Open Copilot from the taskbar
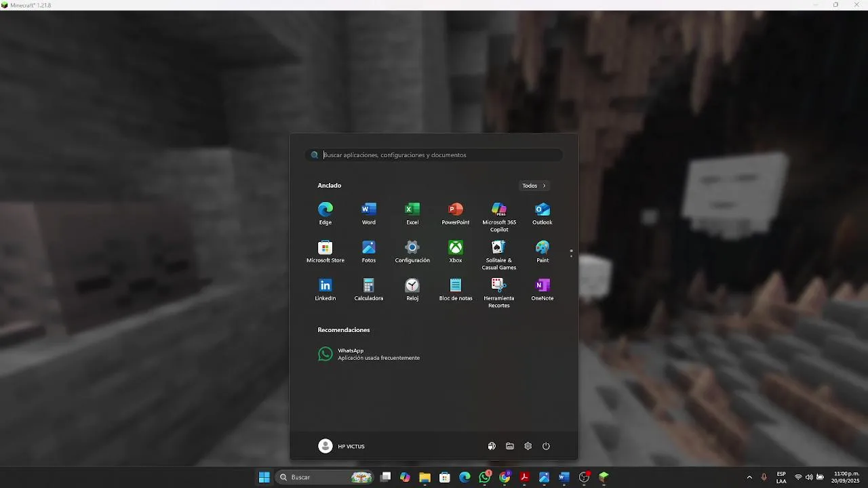868x488 pixels. (405, 477)
